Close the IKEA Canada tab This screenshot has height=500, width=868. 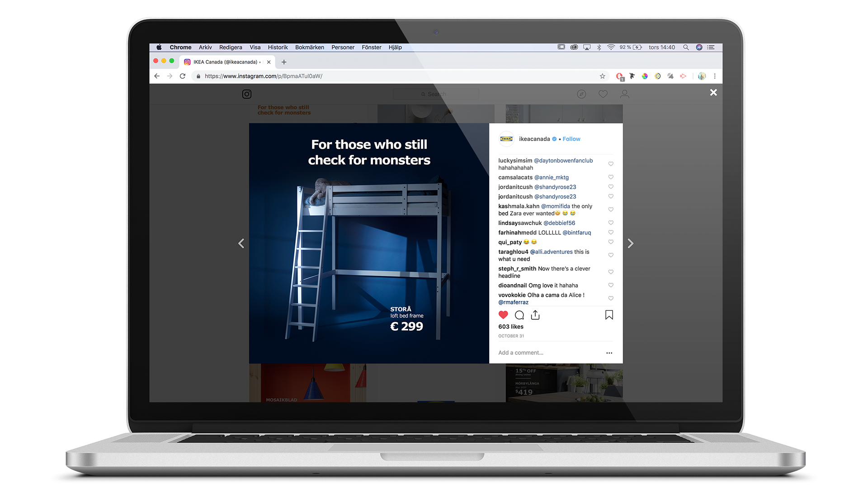pos(269,62)
